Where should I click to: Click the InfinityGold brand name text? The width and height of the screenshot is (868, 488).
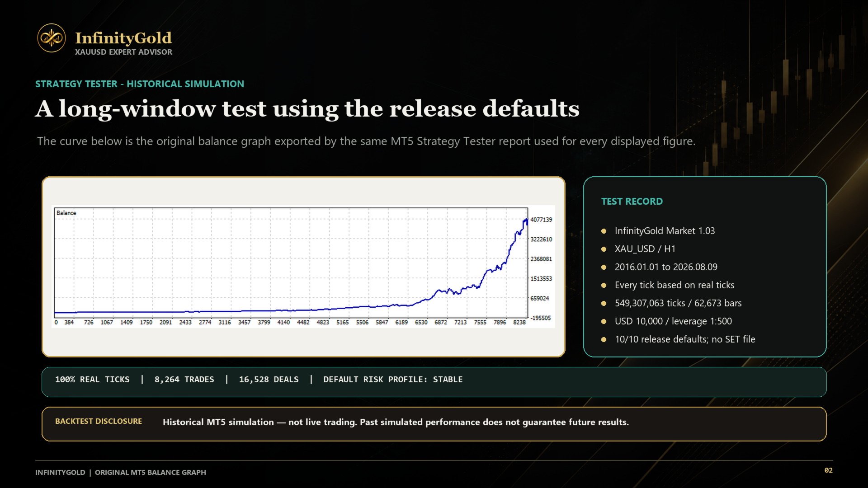123,38
